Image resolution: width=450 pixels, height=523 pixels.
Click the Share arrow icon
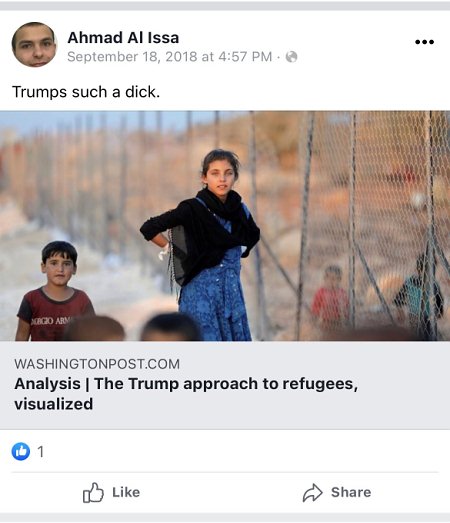click(313, 493)
